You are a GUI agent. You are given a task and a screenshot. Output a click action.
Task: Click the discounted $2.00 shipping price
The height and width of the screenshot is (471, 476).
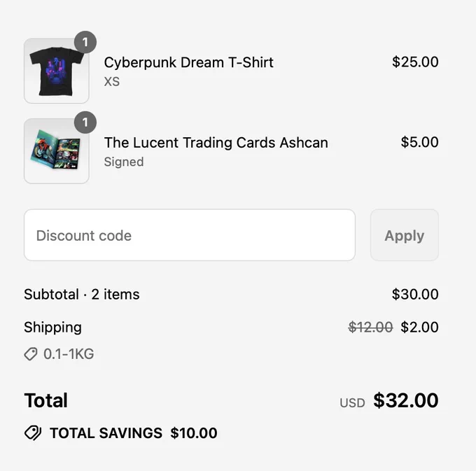(x=419, y=327)
